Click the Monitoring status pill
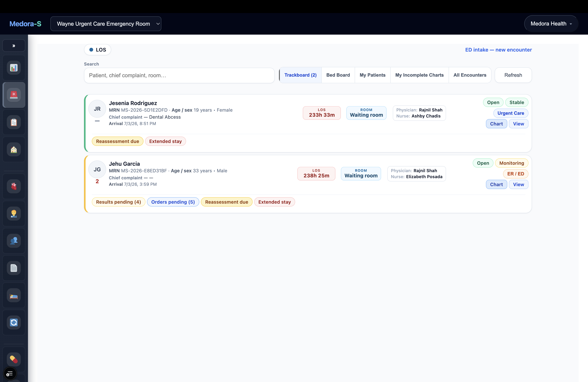The image size is (588, 382). pyautogui.click(x=511, y=163)
